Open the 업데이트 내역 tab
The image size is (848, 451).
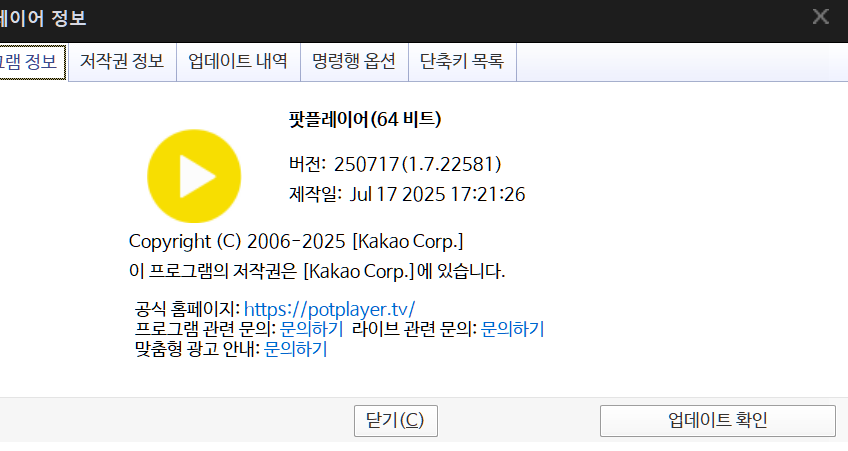(238, 62)
